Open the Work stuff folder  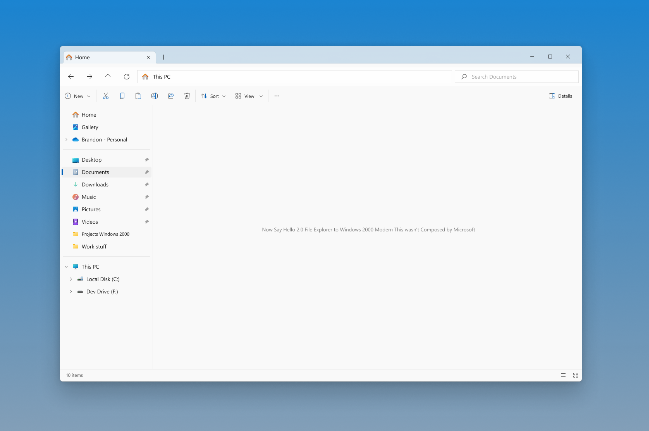tap(106, 247)
